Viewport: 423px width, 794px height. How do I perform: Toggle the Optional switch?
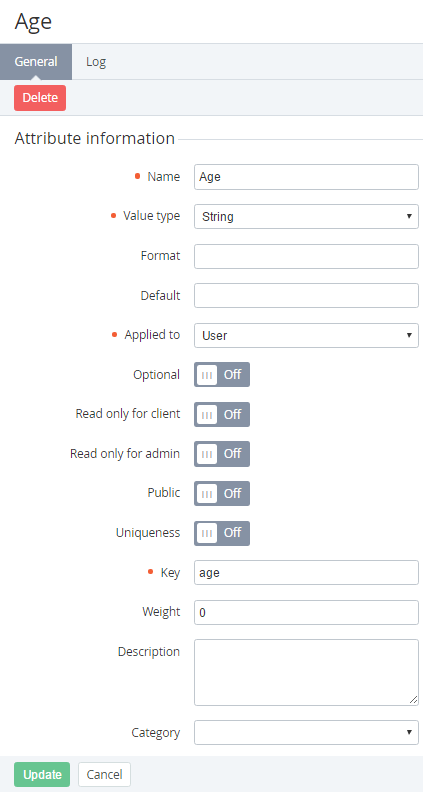tap(222, 375)
